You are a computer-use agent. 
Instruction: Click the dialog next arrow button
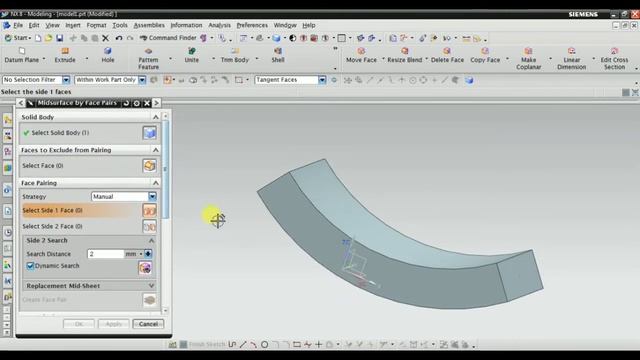coord(156,103)
